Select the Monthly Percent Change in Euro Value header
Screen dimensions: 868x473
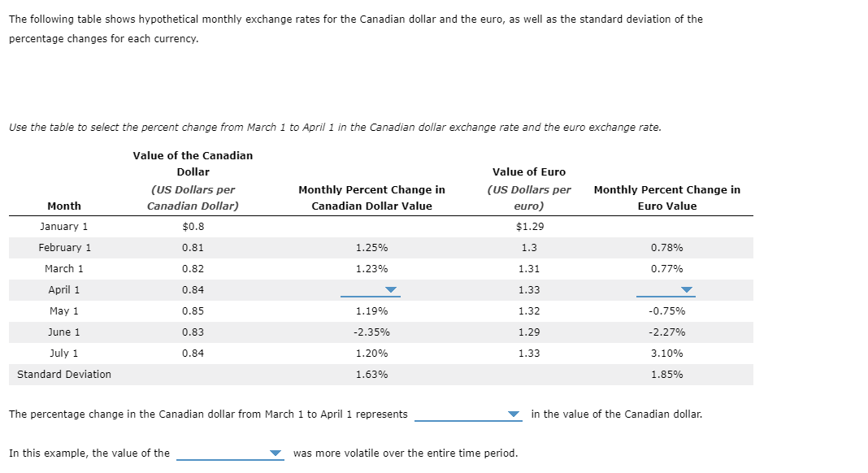(x=666, y=197)
